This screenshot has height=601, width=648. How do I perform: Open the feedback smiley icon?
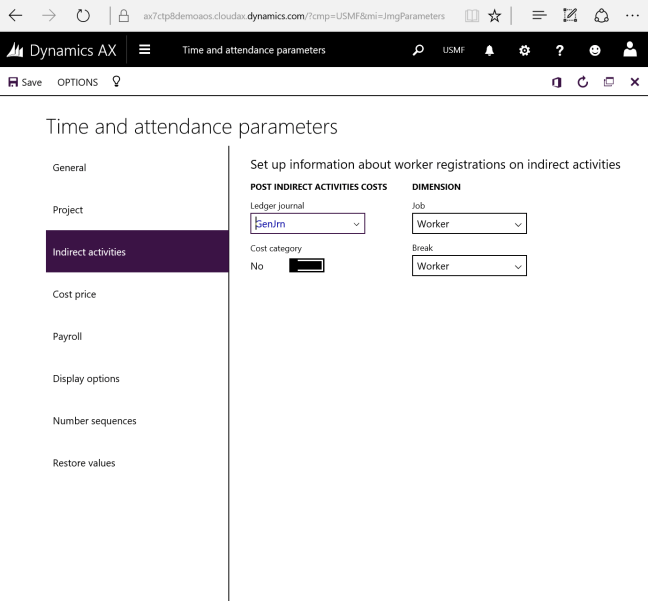click(597, 49)
